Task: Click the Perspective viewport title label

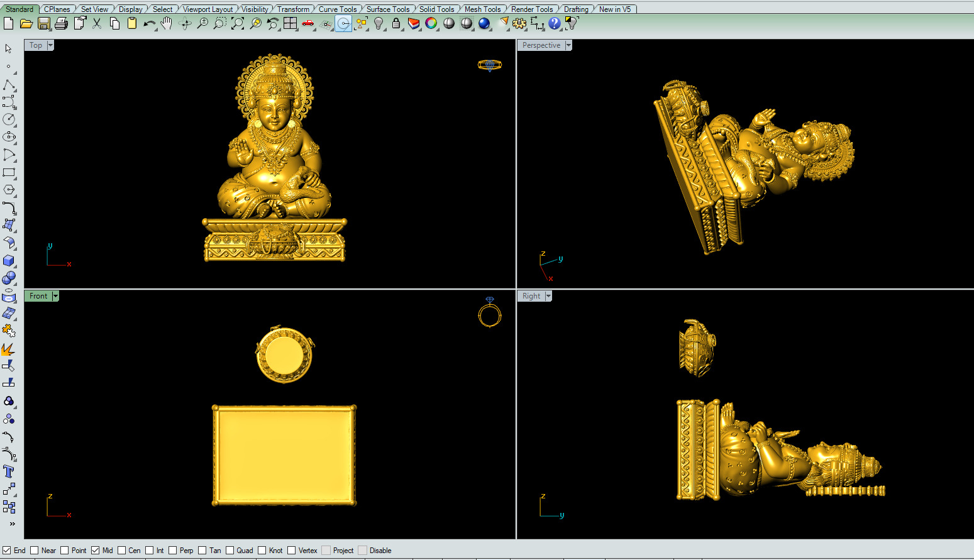Action: [x=541, y=45]
